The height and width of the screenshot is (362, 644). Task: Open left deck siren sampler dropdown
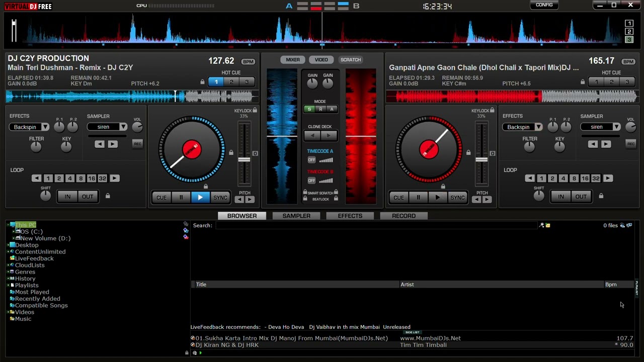pyautogui.click(x=107, y=127)
